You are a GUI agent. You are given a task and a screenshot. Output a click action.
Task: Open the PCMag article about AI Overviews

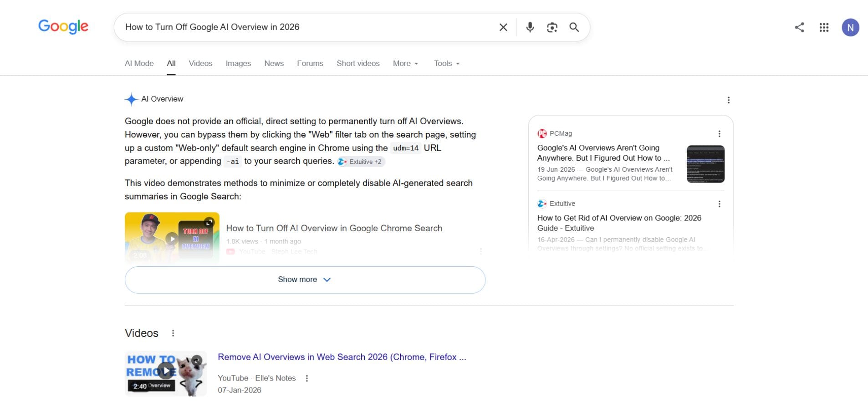(x=603, y=153)
